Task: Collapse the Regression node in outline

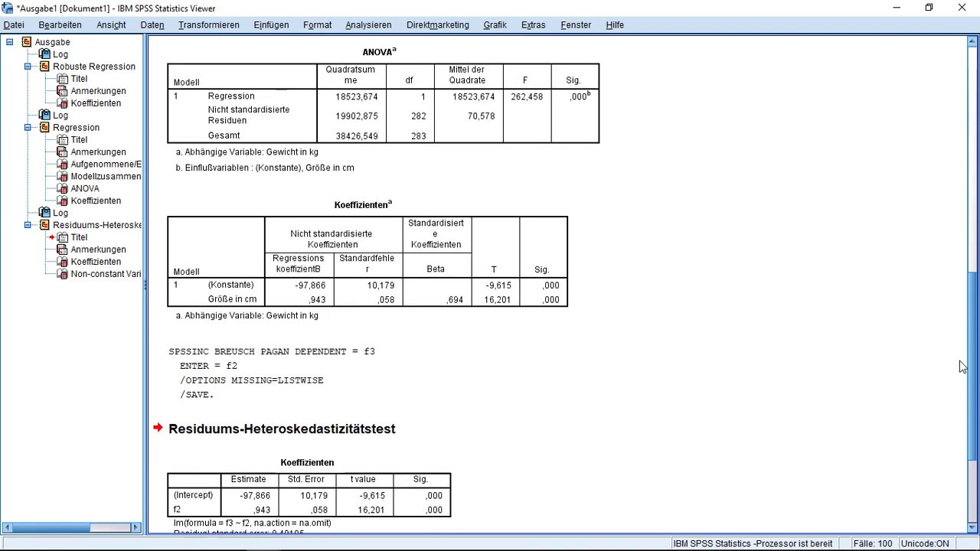Action: point(28,128)
